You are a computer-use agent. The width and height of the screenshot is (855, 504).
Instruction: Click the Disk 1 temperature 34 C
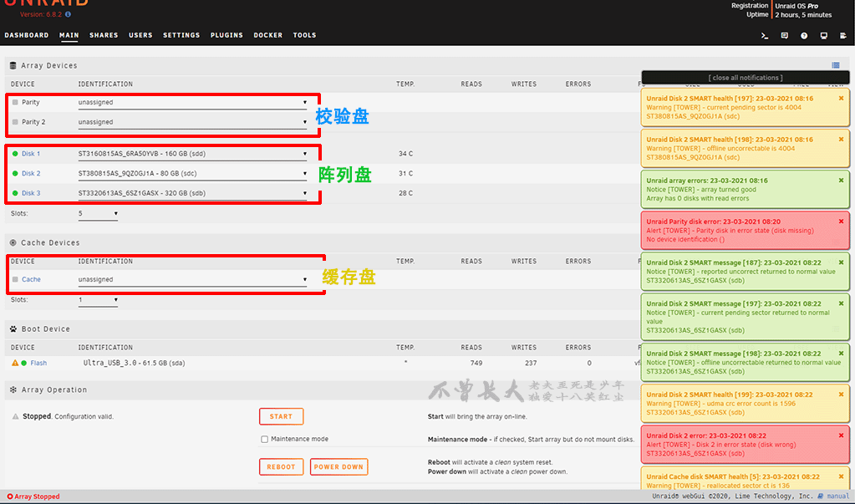405,154
